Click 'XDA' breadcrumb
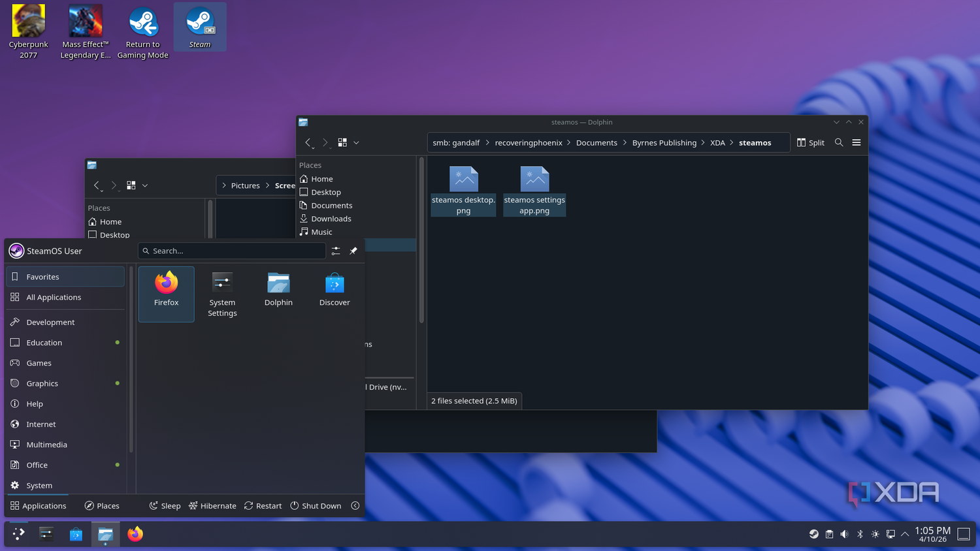The width and height of the screenshot is (980, 551). pyautogui.click(x=717, y=143)
